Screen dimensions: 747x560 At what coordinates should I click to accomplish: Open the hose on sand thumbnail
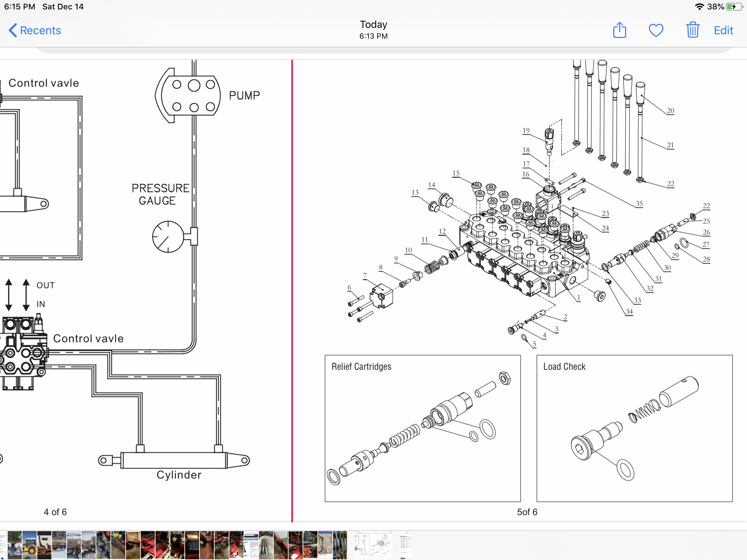point(325,545)
